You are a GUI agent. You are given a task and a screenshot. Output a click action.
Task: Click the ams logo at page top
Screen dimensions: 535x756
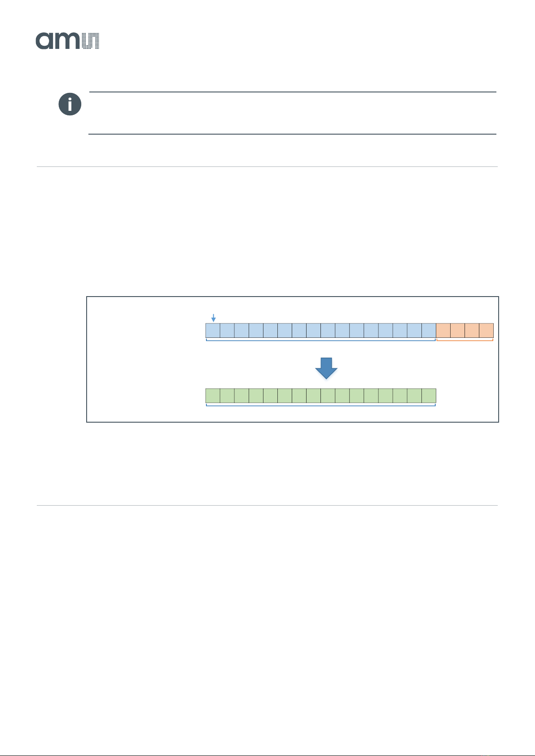pos(67,41)
